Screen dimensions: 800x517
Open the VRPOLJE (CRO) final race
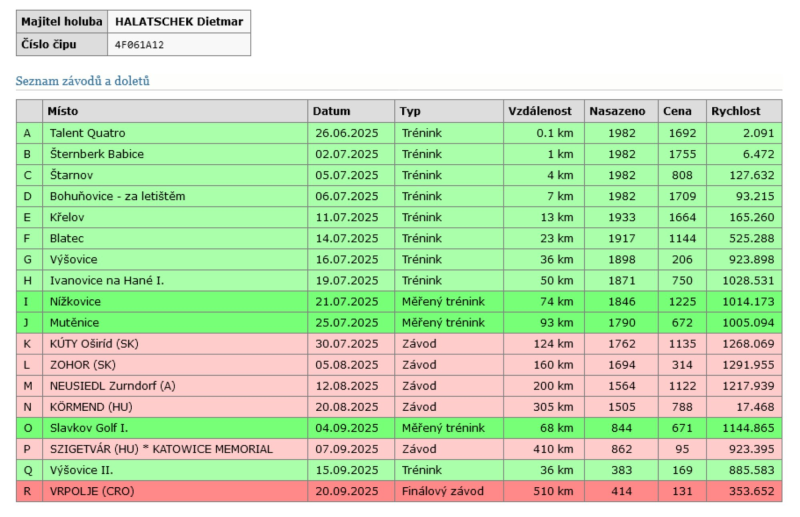[x=91, y=491]
